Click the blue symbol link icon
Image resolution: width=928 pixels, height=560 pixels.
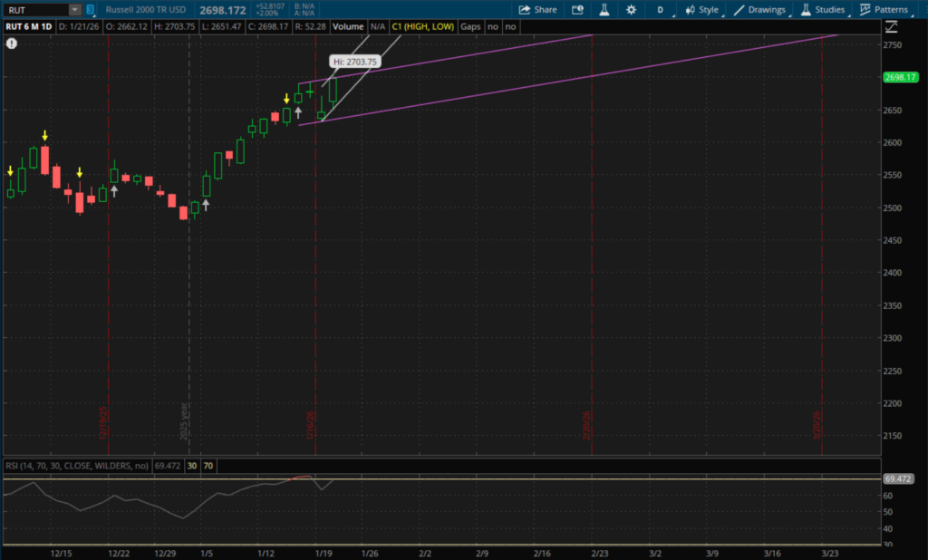91,10
